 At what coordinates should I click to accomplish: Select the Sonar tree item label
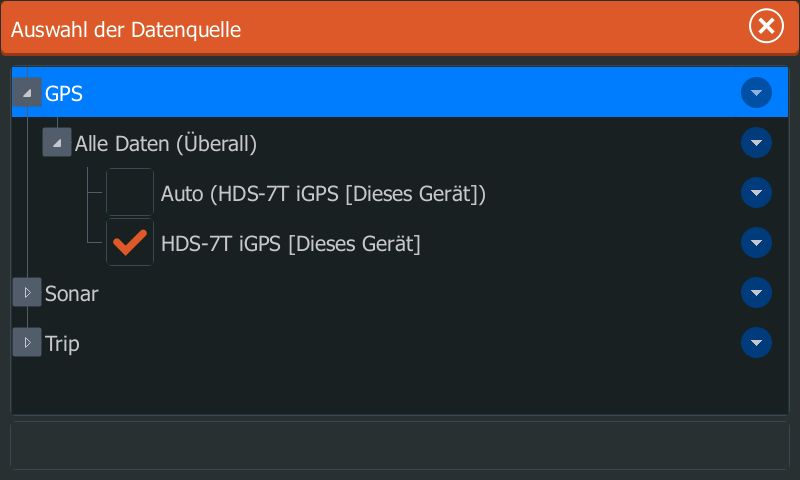click(x=72, y=294)
